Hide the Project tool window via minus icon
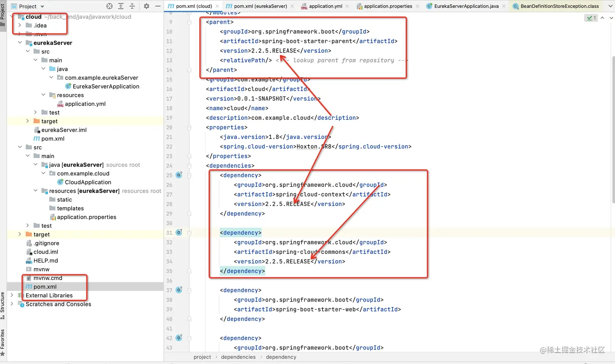This screenshot has height=364, width=615. (x=158, y=6)
